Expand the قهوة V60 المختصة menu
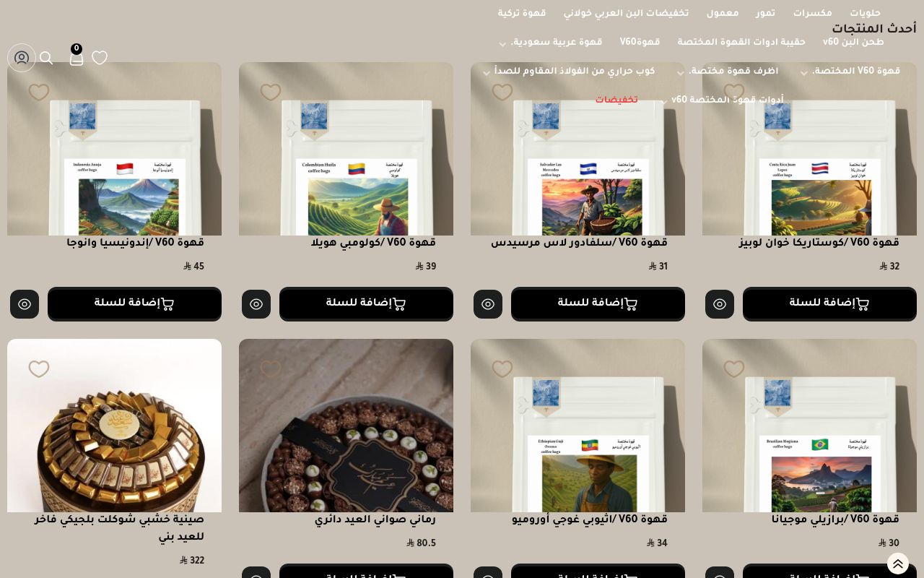This screenshot has height=578, width=924. coord(804,73)
